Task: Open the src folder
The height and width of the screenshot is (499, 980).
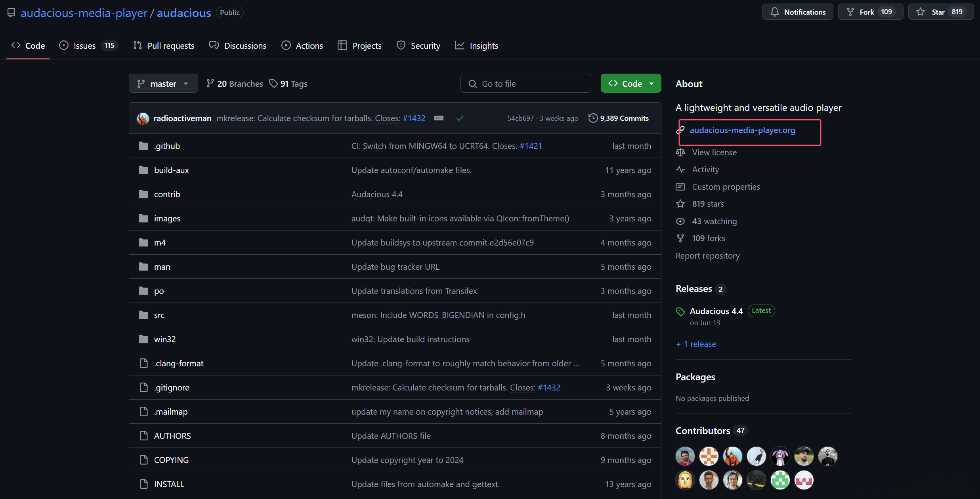Action: (159, 315)
